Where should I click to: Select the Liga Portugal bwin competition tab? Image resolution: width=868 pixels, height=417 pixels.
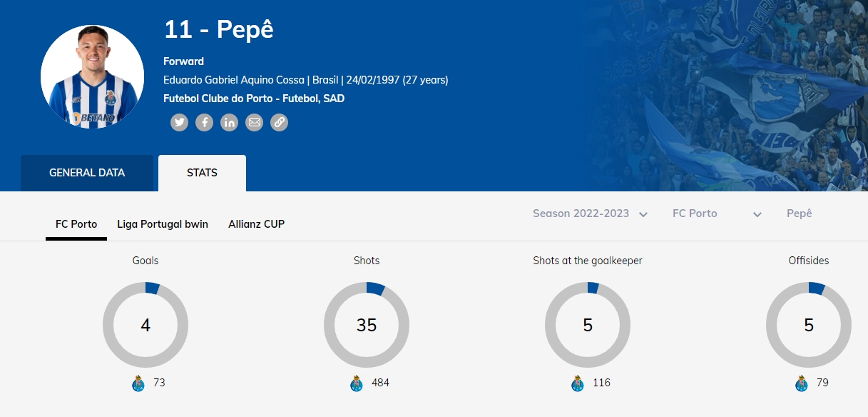coord(163,224)
